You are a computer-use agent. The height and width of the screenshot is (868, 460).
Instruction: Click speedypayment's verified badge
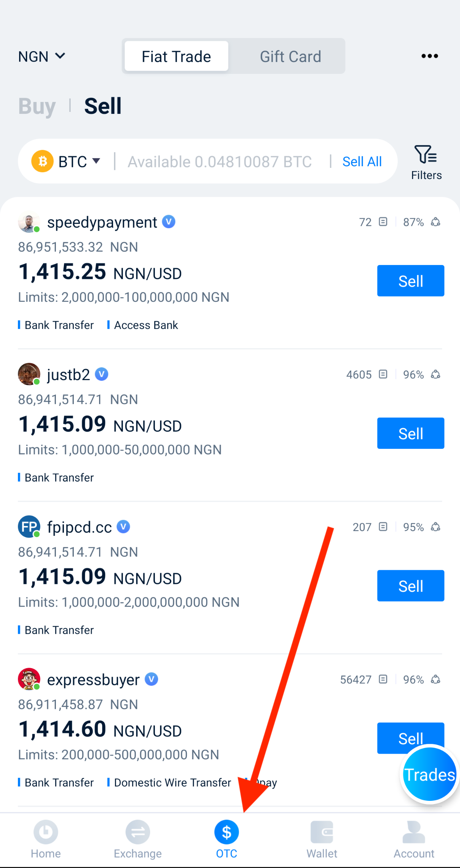point(169,222)
